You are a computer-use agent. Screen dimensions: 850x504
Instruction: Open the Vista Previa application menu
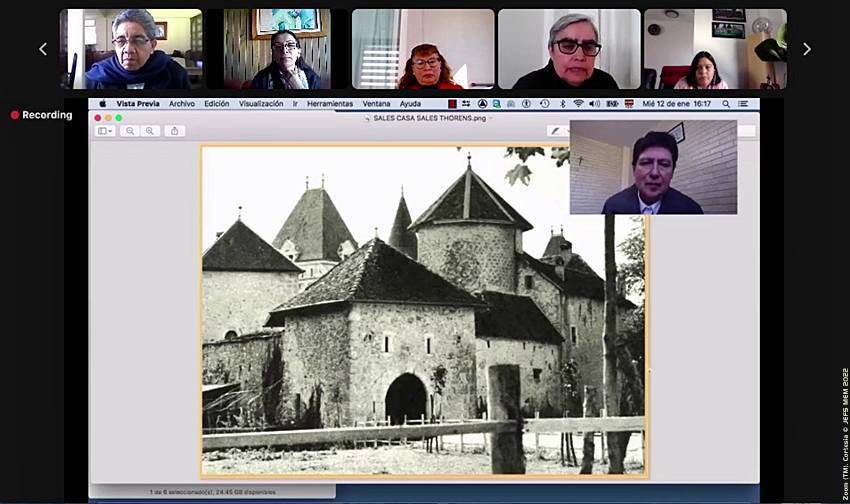[x=138, y=104]
